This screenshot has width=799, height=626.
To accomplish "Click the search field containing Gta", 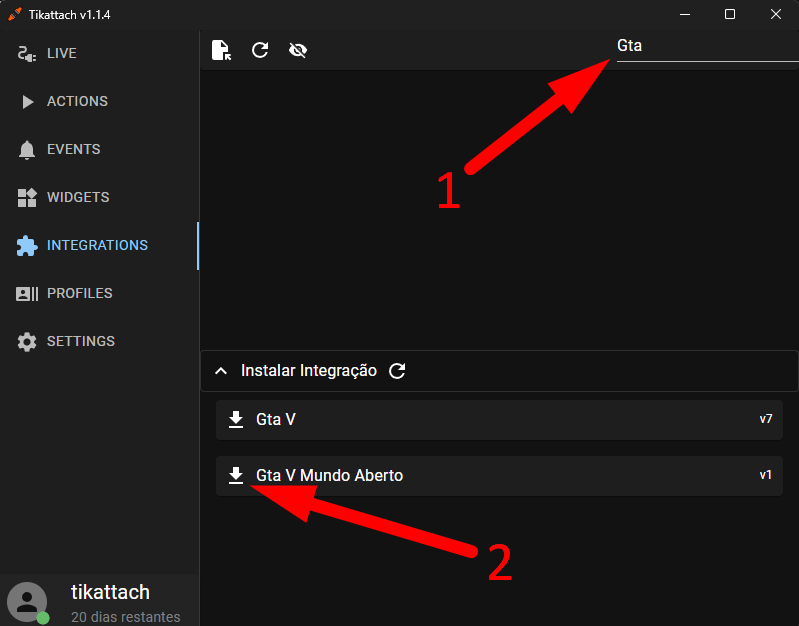I will click(707, 47).
